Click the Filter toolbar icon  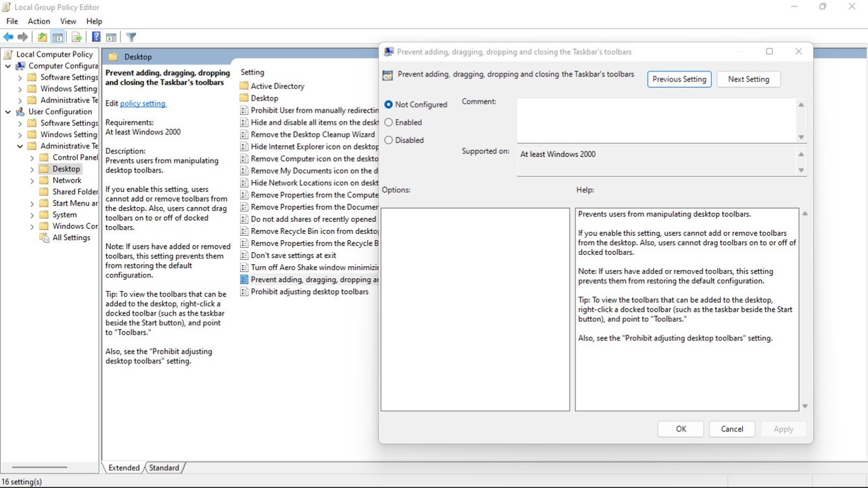click(x=131, y=37)
